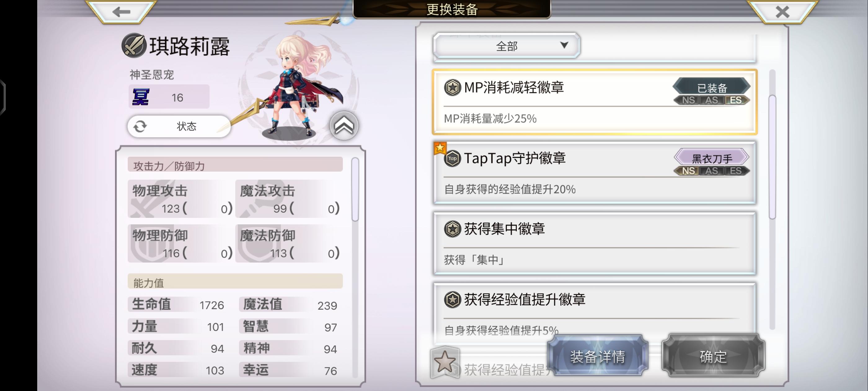Select the TapTap守护徽章 badge
Image resolution: width=868 pixels, height=391 pixels.
pyautogui.click(x=594, y=173)
